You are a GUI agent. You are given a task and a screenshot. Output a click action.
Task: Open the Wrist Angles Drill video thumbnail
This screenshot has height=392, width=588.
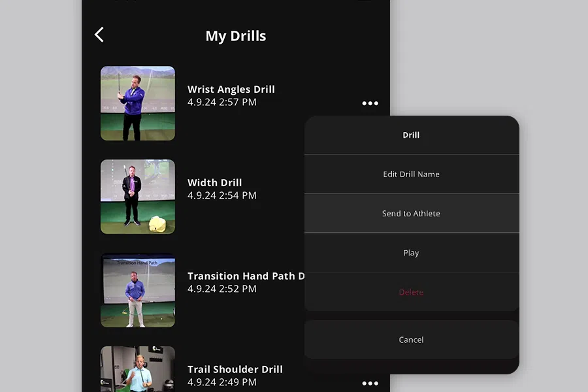[x=137, y=103]
